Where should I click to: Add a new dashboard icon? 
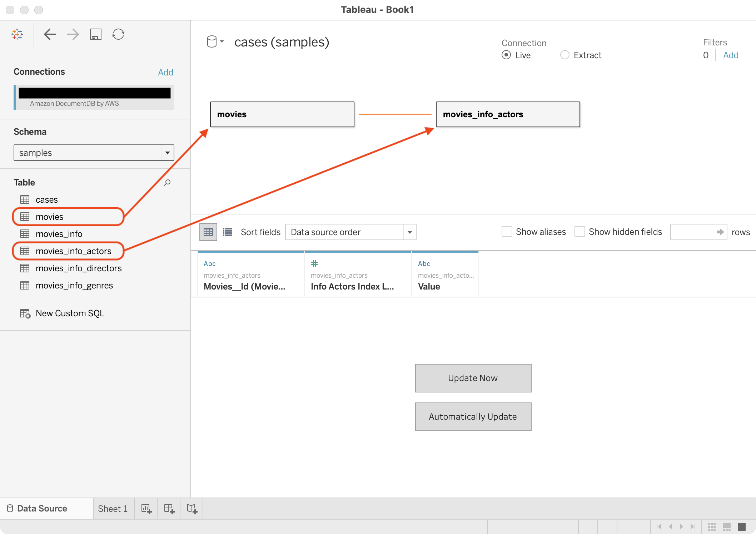click(x=169, y=508)
